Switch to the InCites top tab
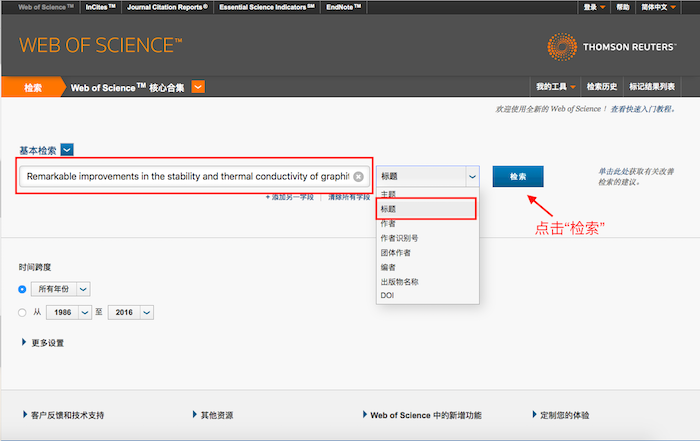 [100, 7]
